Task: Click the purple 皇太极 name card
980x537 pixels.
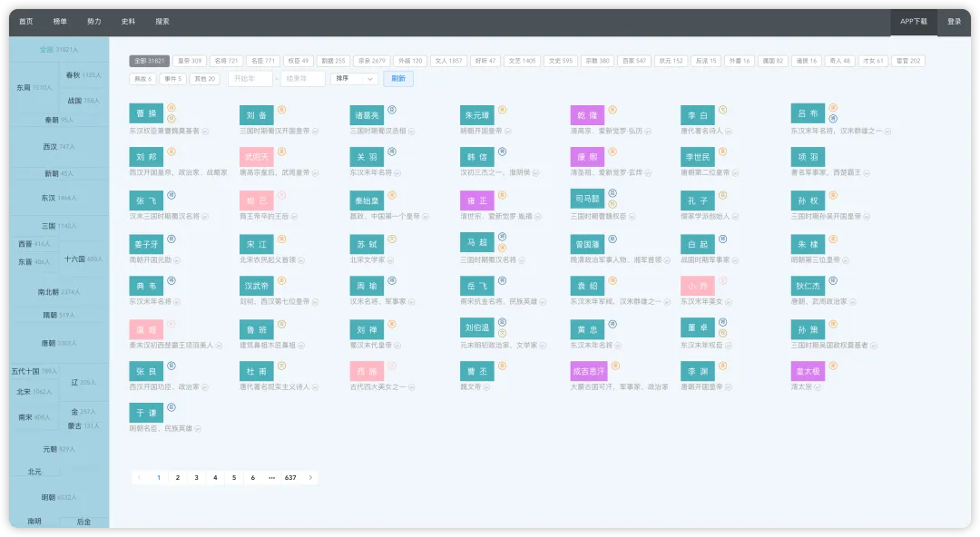Action: [808, 371]
